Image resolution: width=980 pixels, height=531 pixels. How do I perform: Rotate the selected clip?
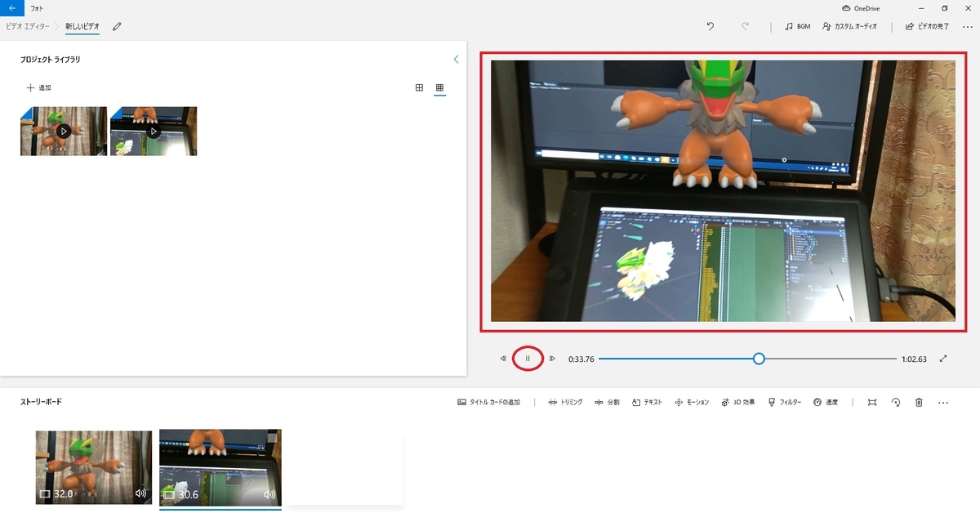[x=896, y=403]
